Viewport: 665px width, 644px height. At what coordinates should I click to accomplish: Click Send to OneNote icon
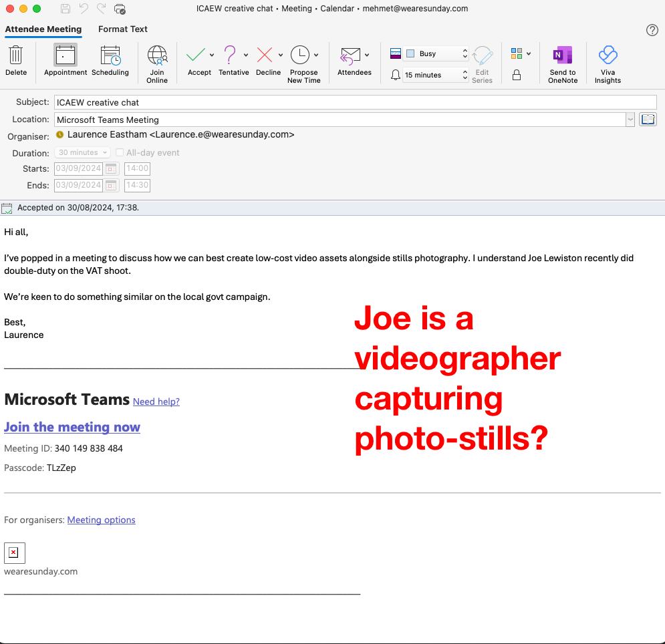point(563,55)
